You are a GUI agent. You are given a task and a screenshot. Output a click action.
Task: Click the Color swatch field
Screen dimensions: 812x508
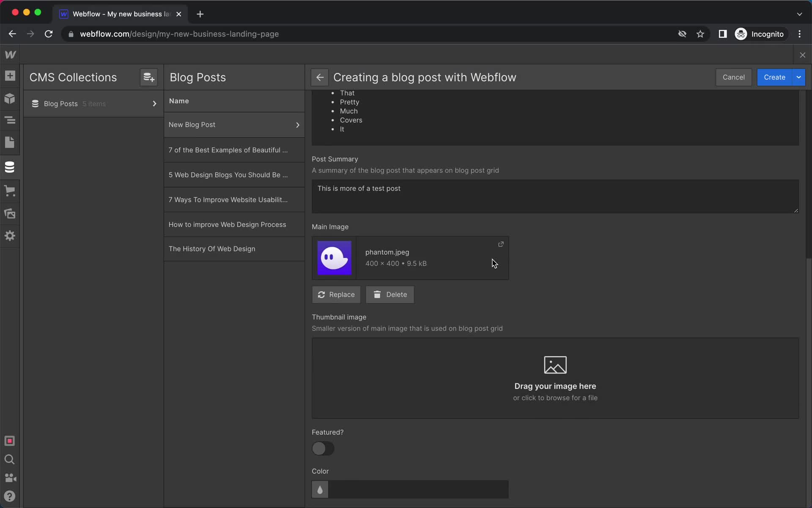click(x=320, y=489)
